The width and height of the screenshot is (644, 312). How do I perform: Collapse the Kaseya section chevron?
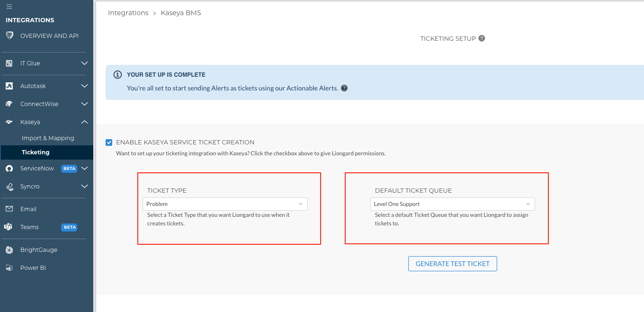tap(84, 122)
